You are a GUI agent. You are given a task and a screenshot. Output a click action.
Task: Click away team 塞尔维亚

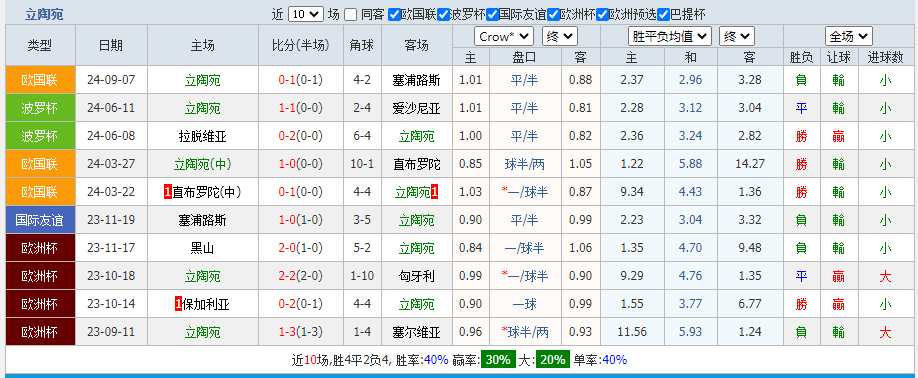click(x=416, y=332)
